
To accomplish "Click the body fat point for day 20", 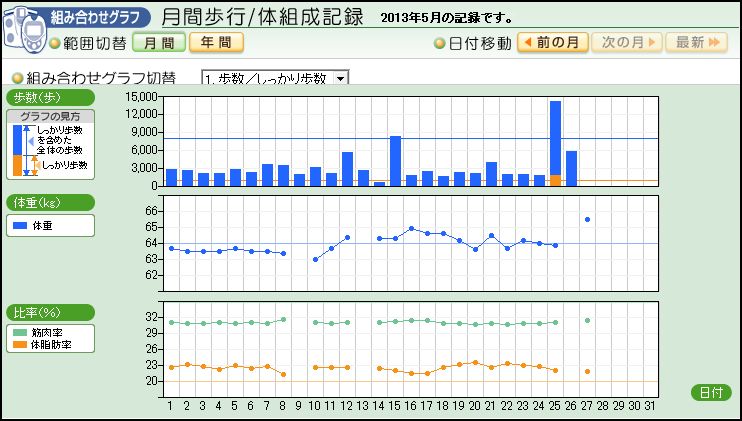I will [x=475, y=363].
